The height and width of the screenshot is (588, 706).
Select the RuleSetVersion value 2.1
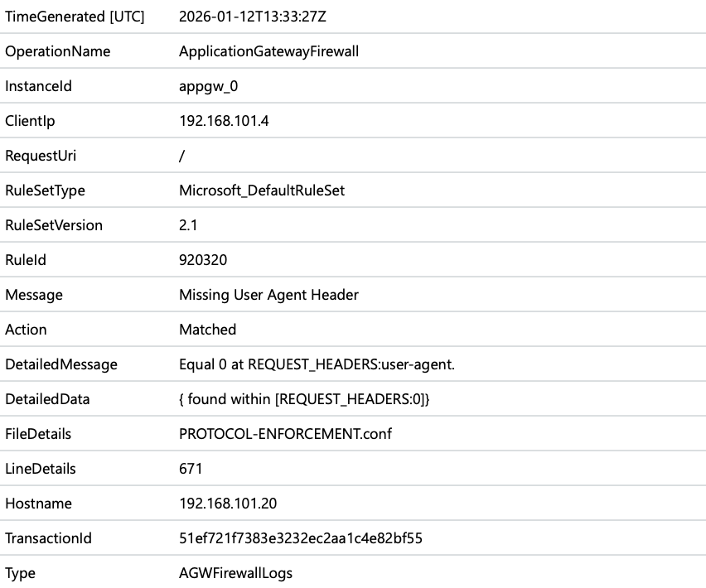pyautogui.click(x=188, y=225)
